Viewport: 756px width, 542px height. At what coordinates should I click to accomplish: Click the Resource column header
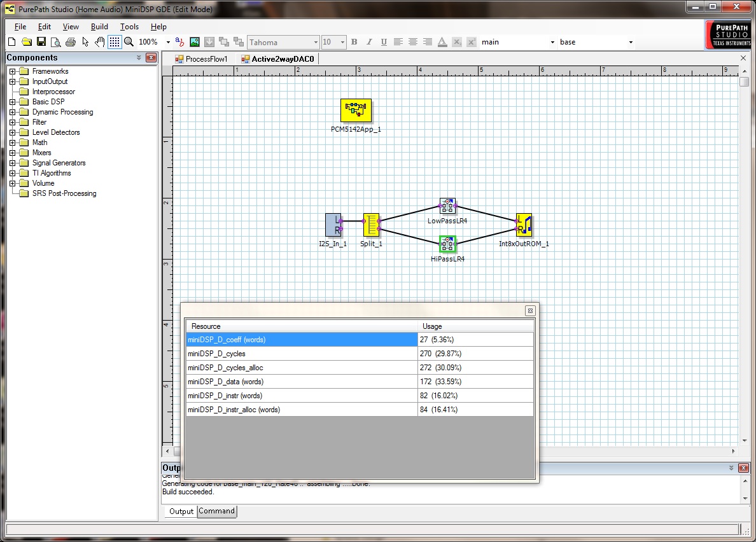click(x=302, y=326)
